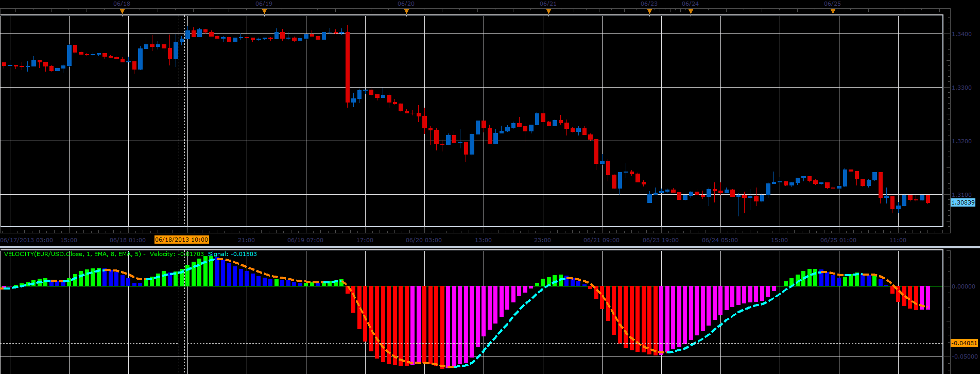Click the 1.3400 price axis label
The image size is (980, 374).
click(x=961, y=34)
